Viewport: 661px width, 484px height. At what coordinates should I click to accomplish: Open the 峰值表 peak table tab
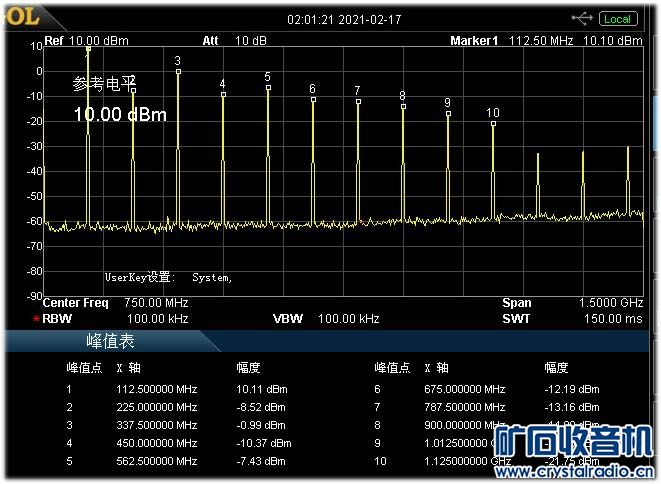[x=110, y=341]
